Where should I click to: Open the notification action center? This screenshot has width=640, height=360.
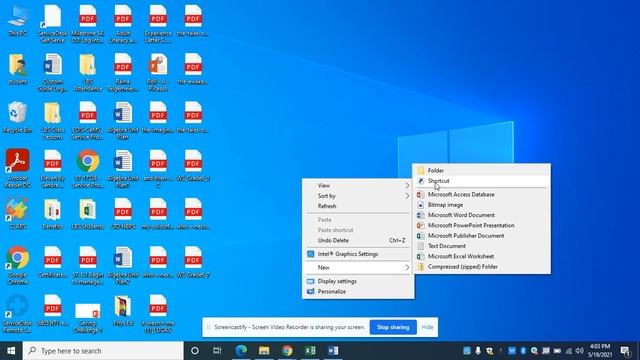pos(625,351)
